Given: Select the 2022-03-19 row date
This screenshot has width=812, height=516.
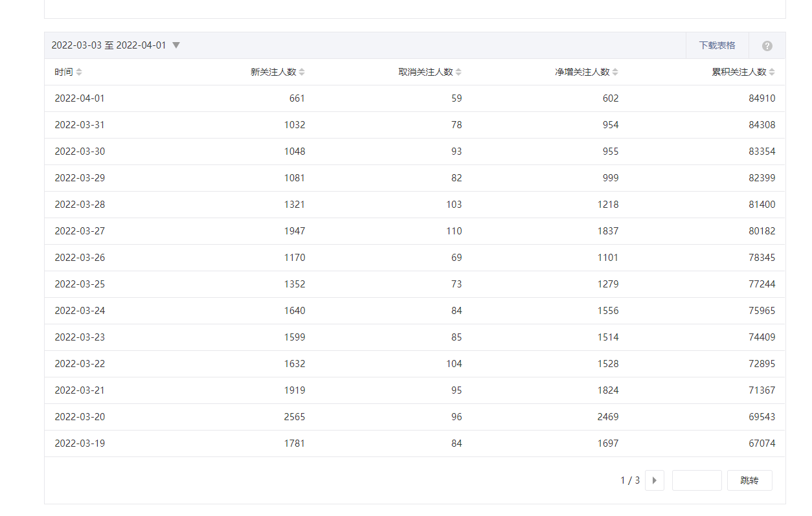Looking at the screenshot, I should (x=80, y=443).
